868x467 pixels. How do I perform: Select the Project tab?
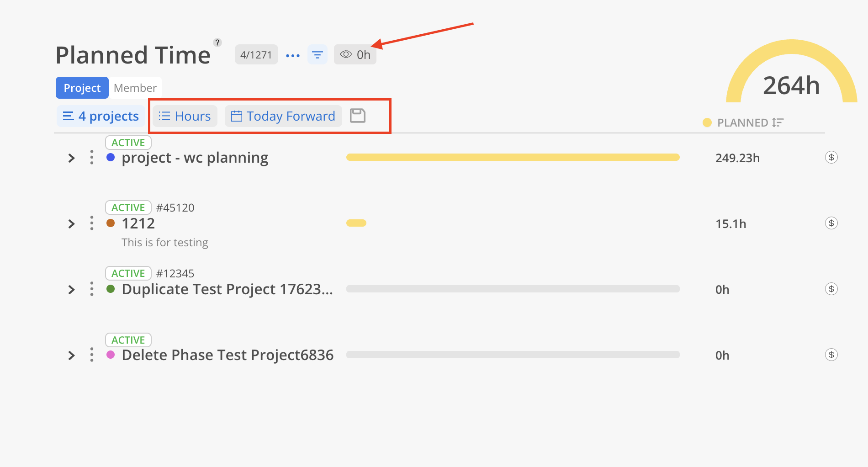pos(82,88)
